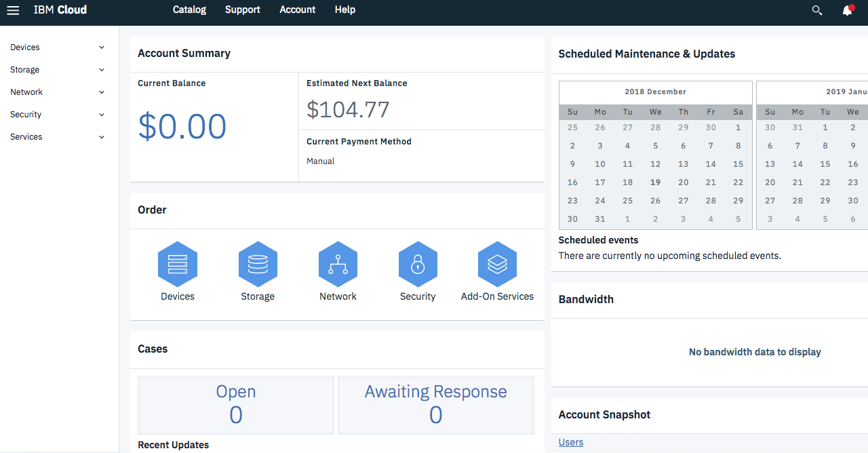Click the hamburger navigation menu icon
868x453 pixels.
(13, 10)
